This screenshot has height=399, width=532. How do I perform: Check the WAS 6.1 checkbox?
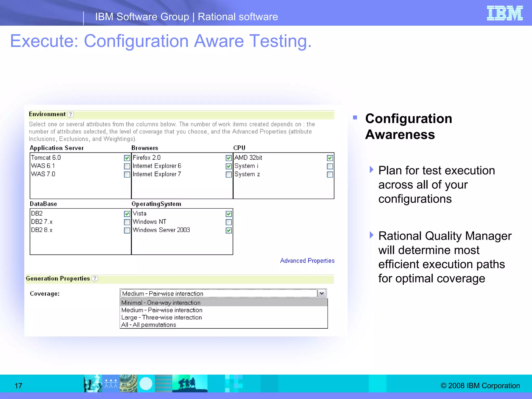[x=127, y=166]
